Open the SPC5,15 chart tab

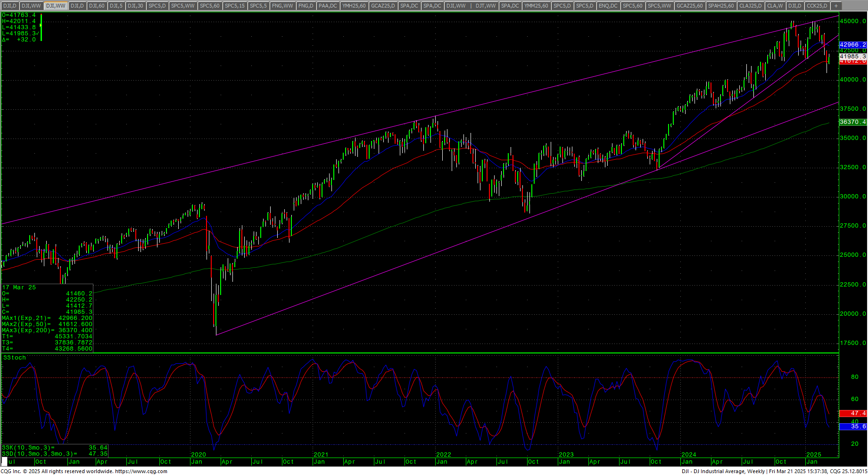(234, 6)
